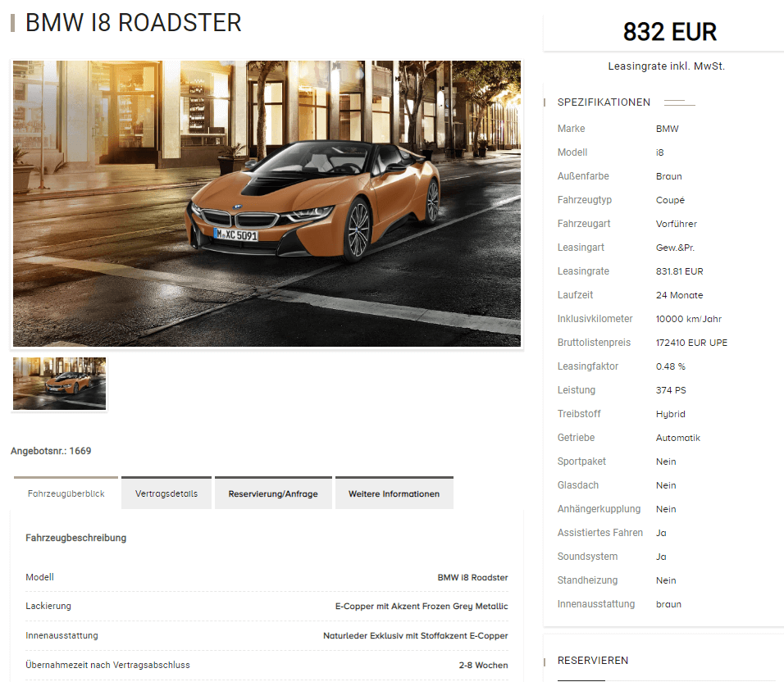Click the large BMW i8 Roadster photo
Screen dimensions: 784x682
[267, 204]
